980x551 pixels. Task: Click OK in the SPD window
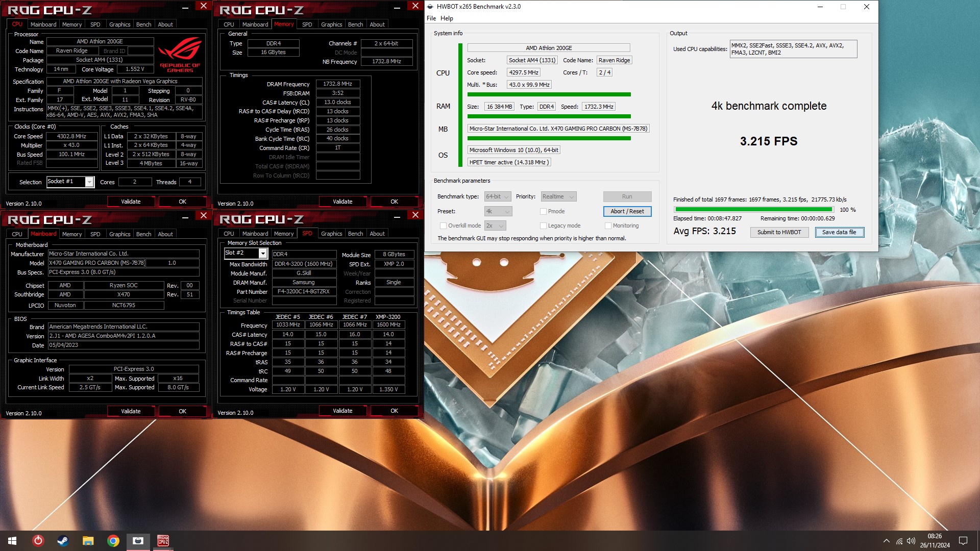[x=394, y=411]
